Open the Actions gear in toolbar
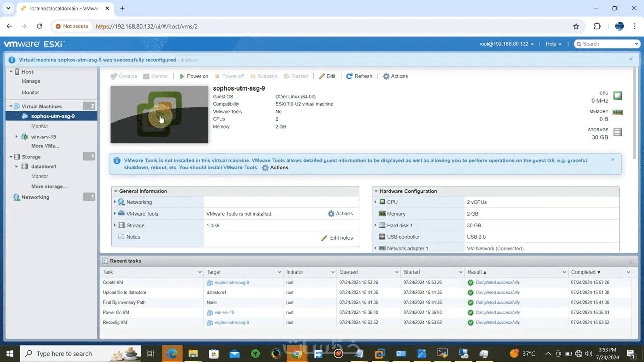Image resolution: width=644 pixels, height=362 pixels. click(x=386, y=76)
